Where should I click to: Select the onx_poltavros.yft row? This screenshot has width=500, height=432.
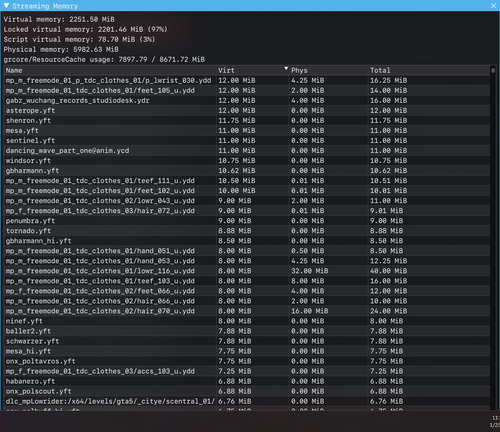tap(247, 361)
